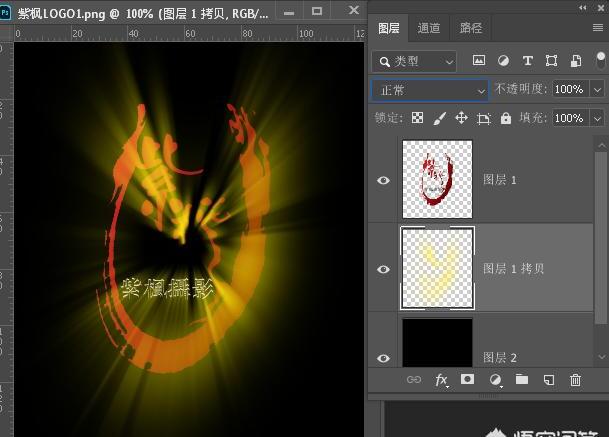Image resolution: width=609 pixels, height=437 pixels.
Task: Open the 正常 blend mode dropdown
Action: [x=429, y=90]
